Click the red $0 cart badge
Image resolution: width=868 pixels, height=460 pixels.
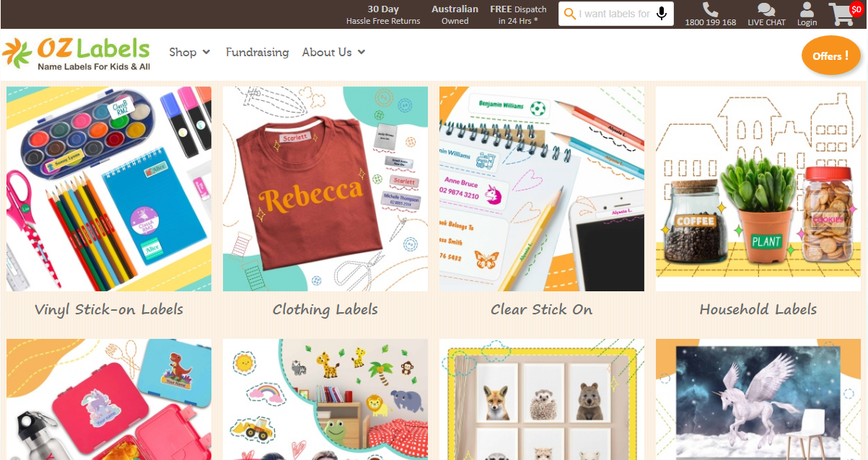(856, 9)
